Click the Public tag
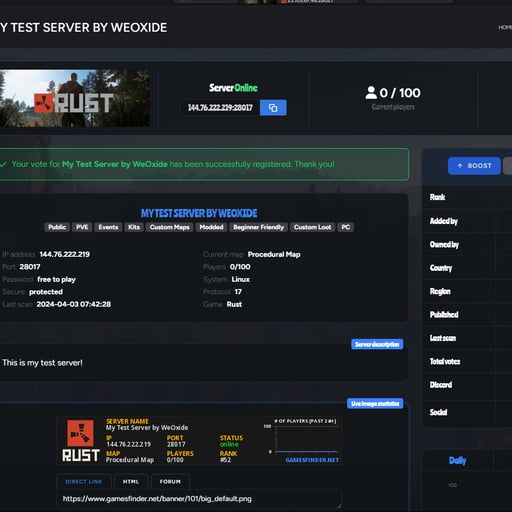The image size is (512, 512). [57, 227]
